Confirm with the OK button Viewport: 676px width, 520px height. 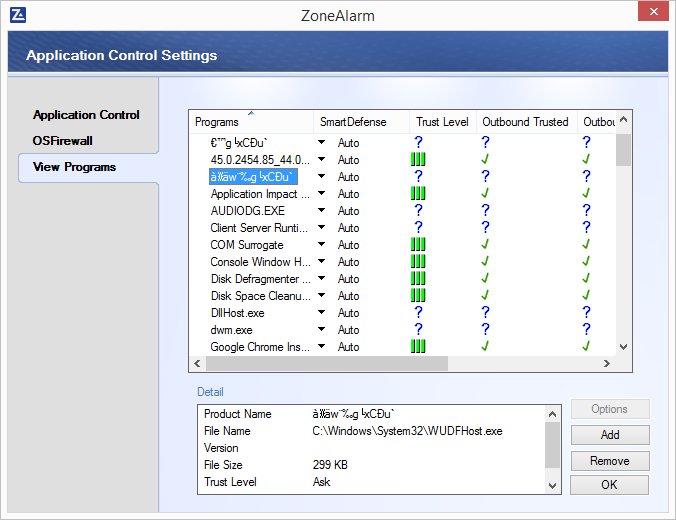pyautogui.click(x=610, y=485)
